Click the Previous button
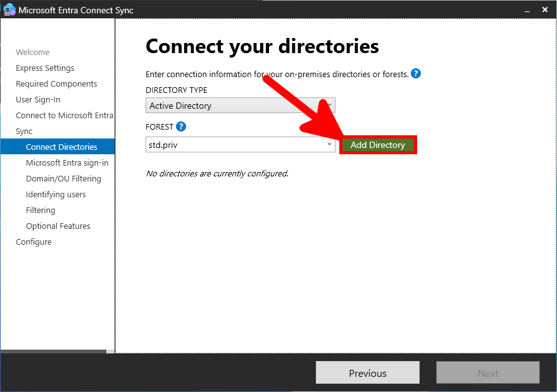 (367, 372)
